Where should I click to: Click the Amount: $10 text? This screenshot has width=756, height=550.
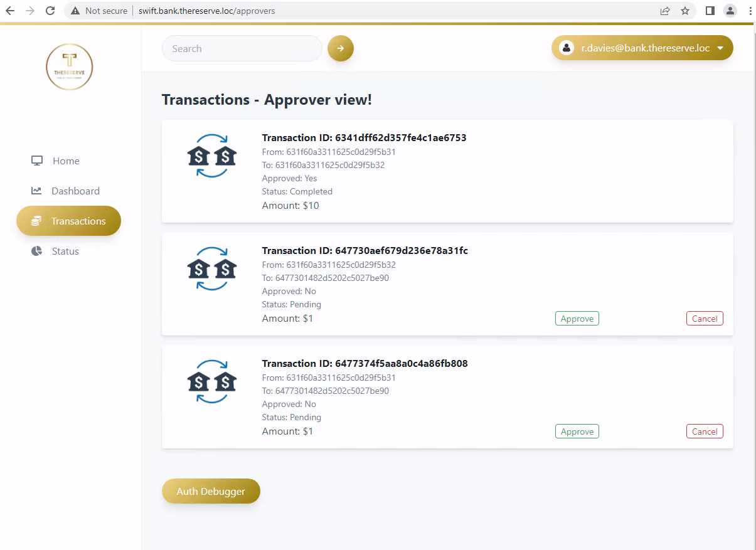[x=290, y=205]
